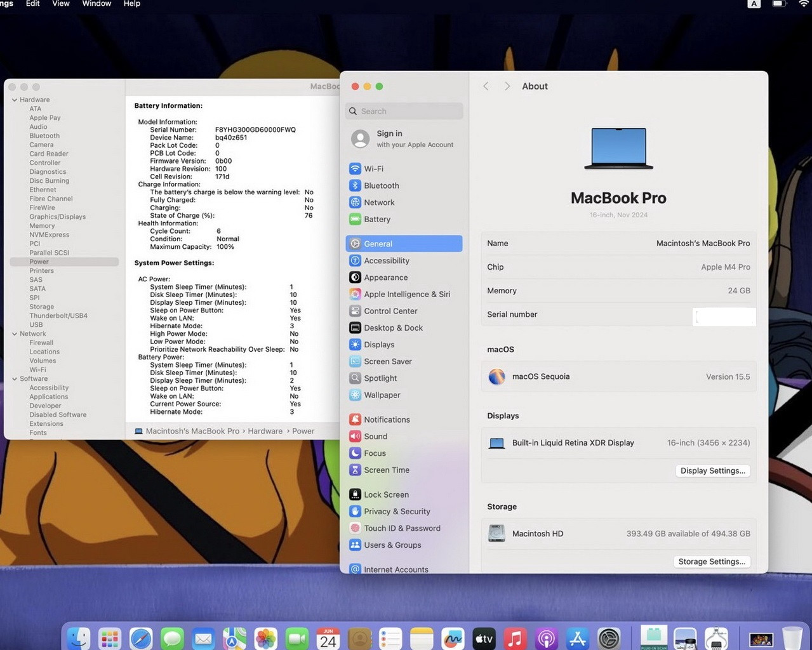Open Apple TV app in the Dock
This screenshot has width=812, height=650.
(484, 639)
